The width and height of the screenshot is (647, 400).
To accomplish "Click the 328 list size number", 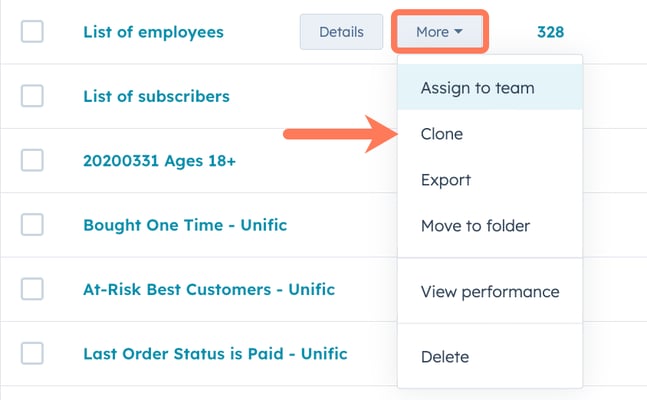I will click(550, 32).
